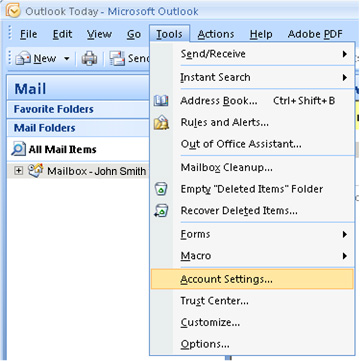The width and height of the screenshot is (360, 361).
Task: Open the New button dropdown arrow
Action: point(67,59)
